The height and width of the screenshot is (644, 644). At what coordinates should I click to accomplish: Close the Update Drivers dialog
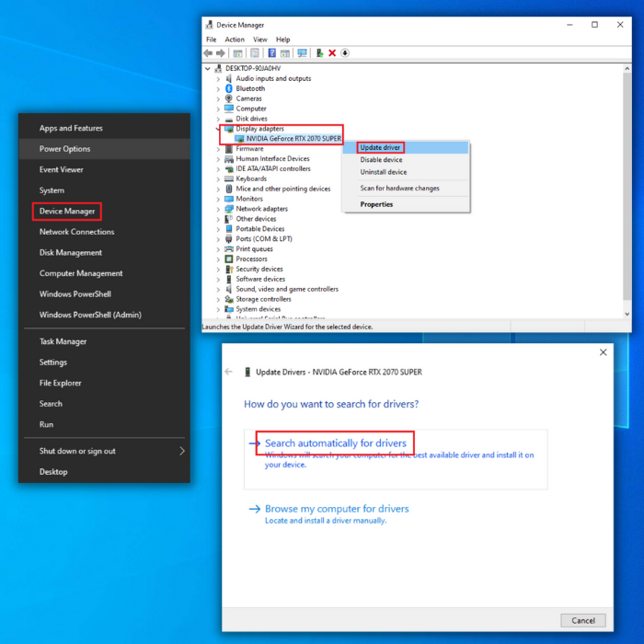click(x=603, y=352)
